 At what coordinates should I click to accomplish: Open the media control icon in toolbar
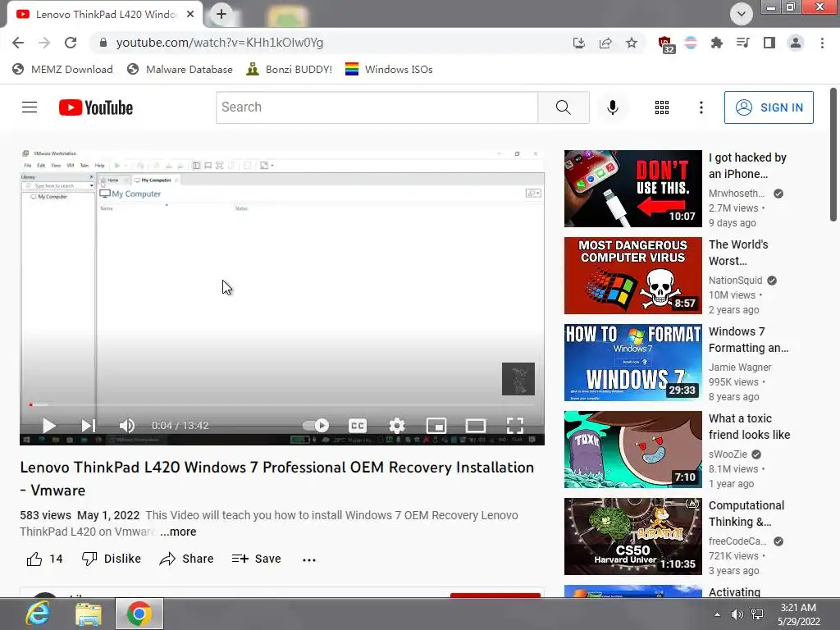tap(742, 43)
